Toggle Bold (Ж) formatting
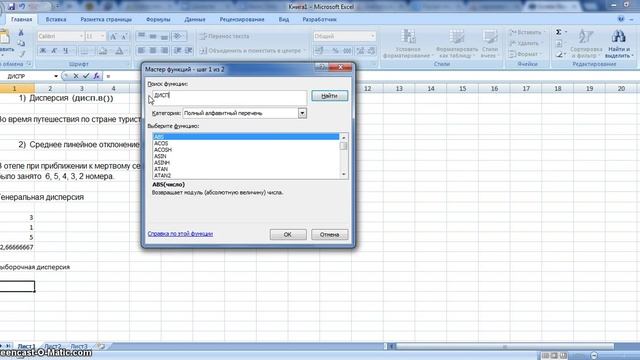This screenshot has height=360, width=640. point(42,51)
